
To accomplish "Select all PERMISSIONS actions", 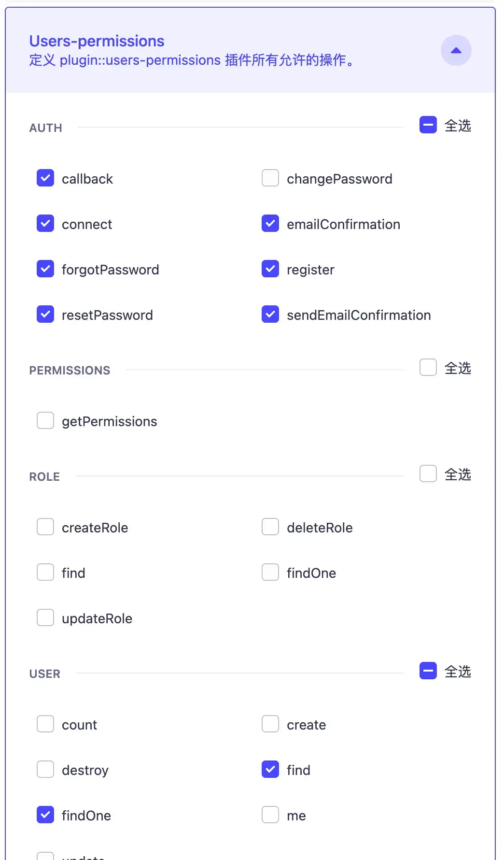I will (428, 367).
